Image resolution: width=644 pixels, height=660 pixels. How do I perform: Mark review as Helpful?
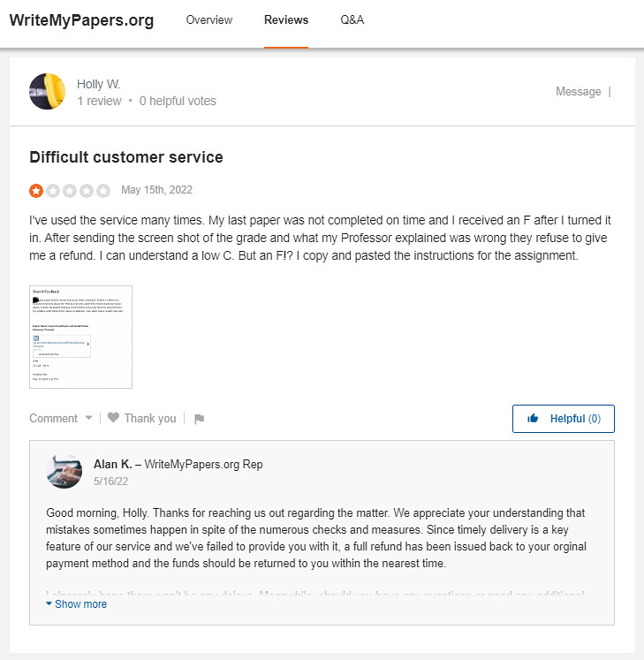564,419
